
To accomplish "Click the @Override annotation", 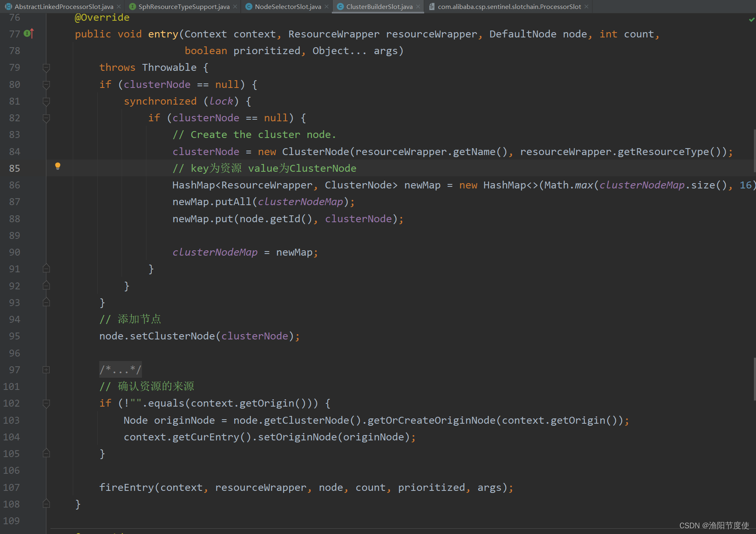I will point(102,18).
